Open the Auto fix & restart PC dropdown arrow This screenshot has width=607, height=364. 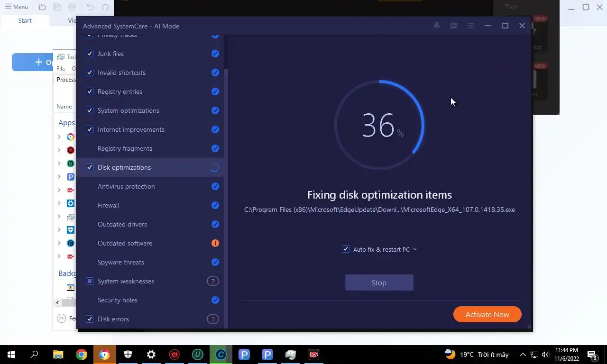[x=414, y=249]
